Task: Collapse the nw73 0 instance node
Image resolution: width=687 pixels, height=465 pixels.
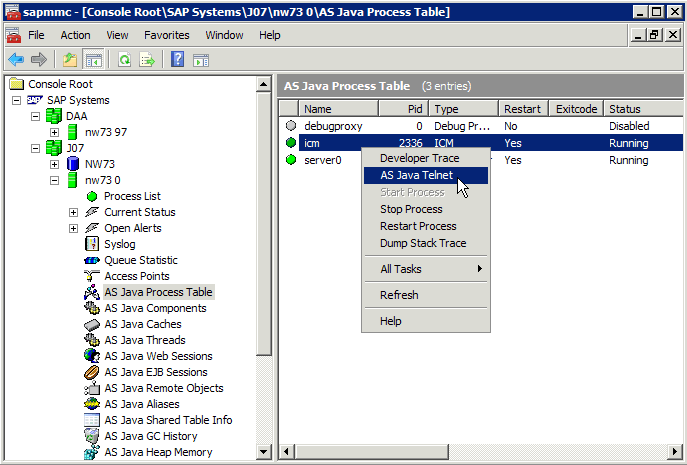Action: coord(54,180)
